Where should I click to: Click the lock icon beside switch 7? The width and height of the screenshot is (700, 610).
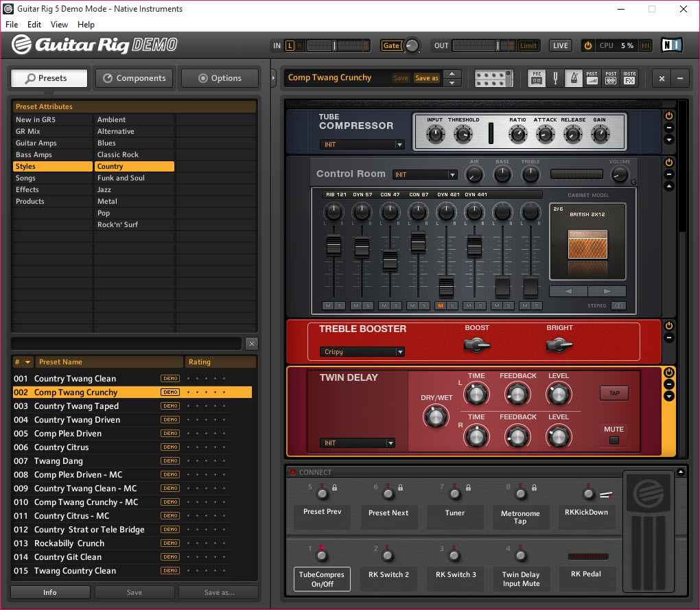click(468, 488)
